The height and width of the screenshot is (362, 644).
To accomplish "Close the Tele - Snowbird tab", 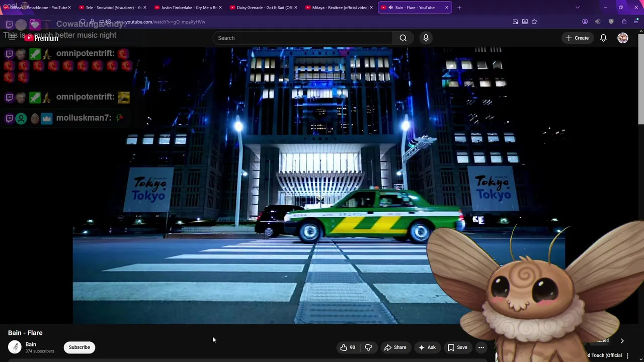I will point(144,8).
